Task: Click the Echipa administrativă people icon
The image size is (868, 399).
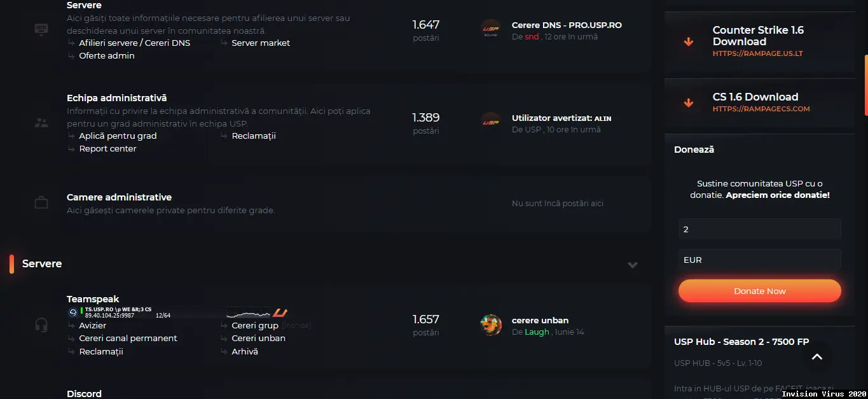Action: point(41,123)
